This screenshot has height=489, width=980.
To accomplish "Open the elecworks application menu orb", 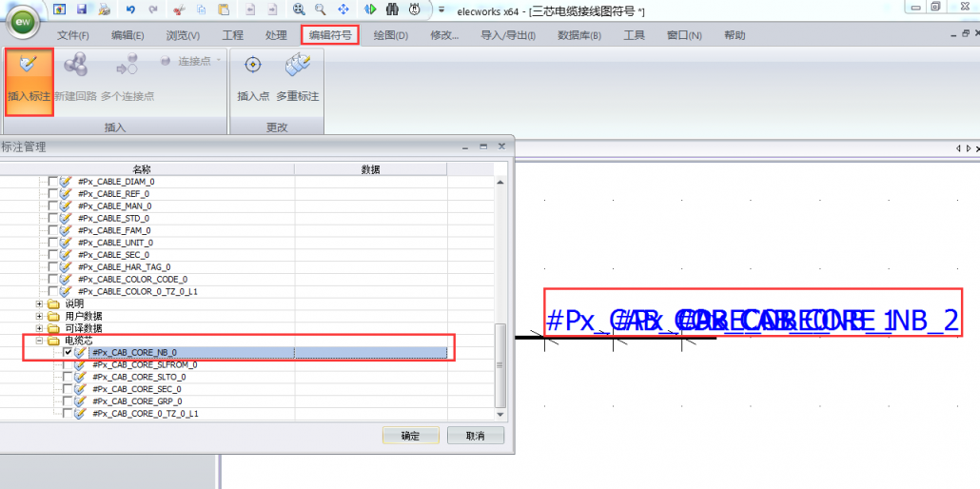I will point(23,23).
